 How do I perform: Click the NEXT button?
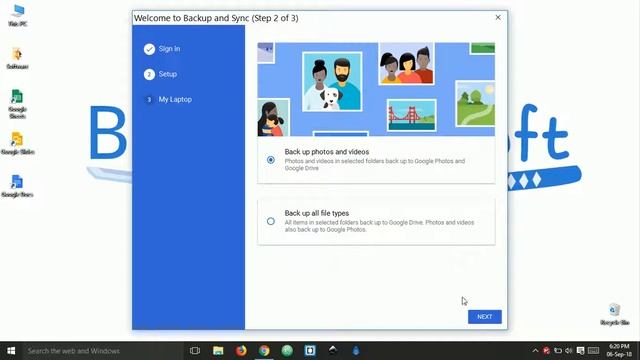pyautogui.click(x=484, y=317)
